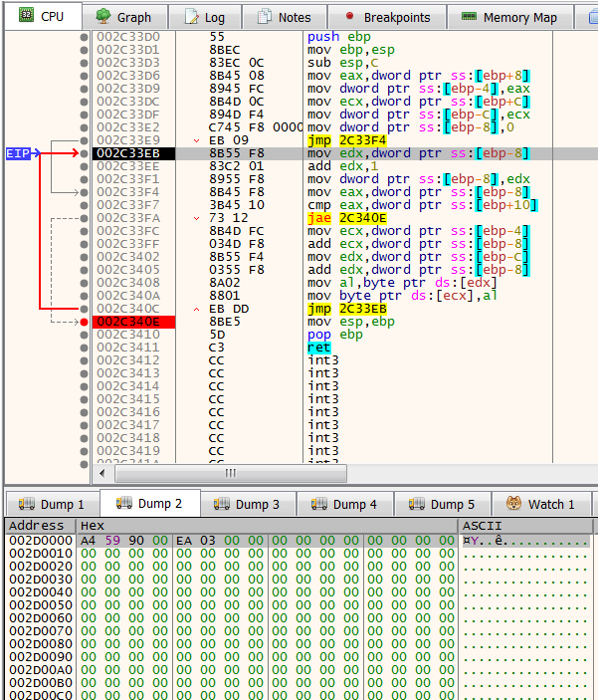Click the Address column header in dump
The width and height of the screenshot is (598, 700).
point(40,526)
